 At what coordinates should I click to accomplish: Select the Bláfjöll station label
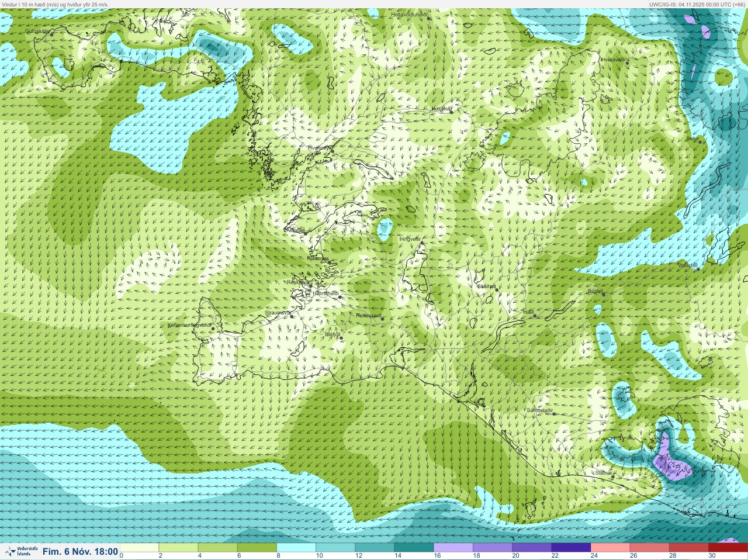tap(333, 335)
